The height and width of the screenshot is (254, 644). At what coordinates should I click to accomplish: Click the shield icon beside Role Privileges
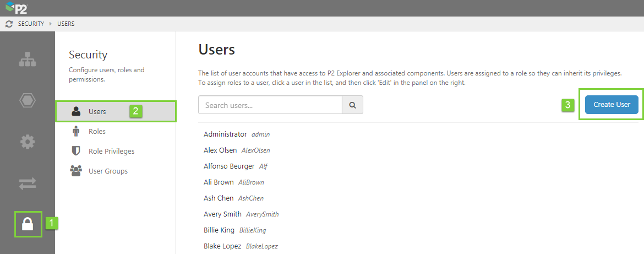pos(77,151)
